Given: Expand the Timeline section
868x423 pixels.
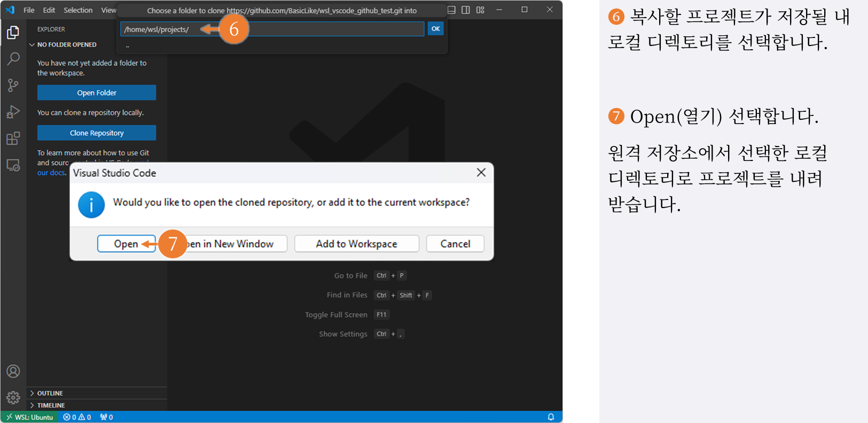Looking at the screenshot, I should tap(97, 405).
